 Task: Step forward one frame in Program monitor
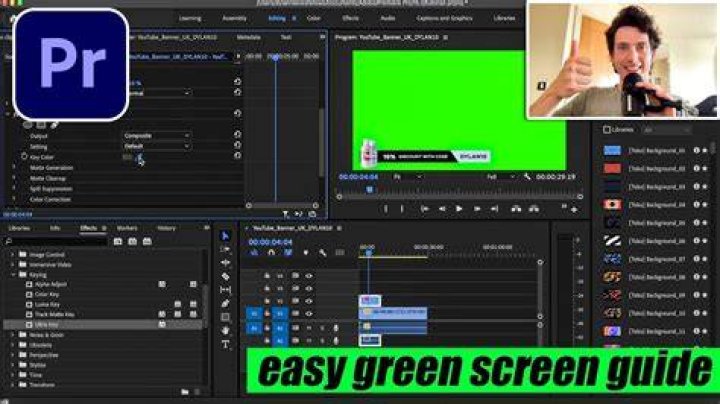[477, 209]
